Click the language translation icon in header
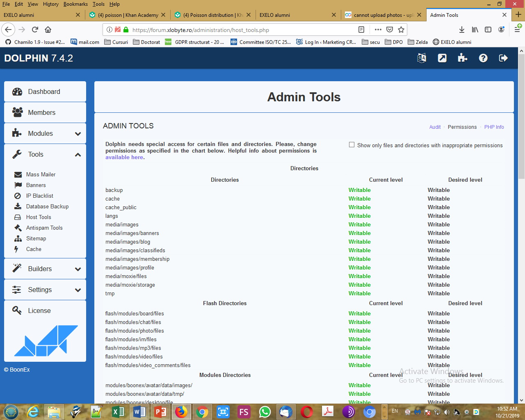Screen dimensions: 525x420 tap(422, 58)
